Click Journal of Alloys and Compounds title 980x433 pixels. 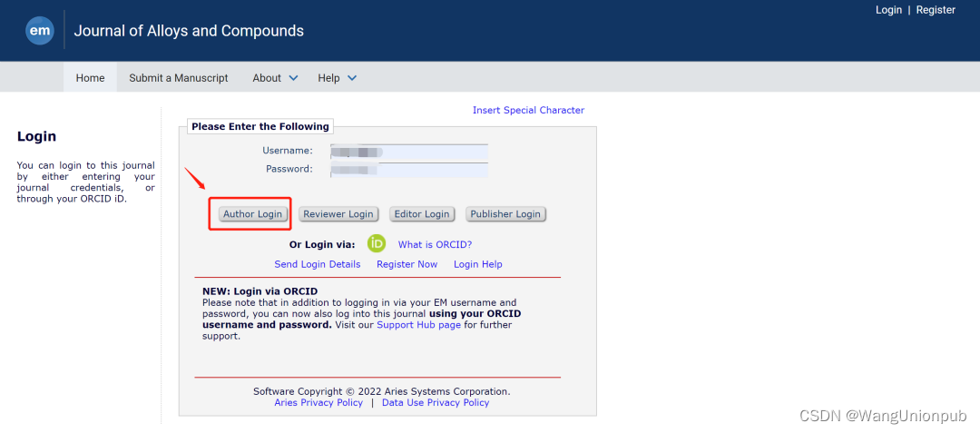[189, 31]
